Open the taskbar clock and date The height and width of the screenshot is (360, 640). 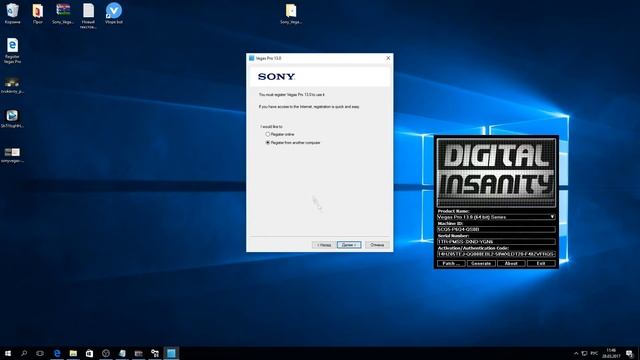[611, 353]
